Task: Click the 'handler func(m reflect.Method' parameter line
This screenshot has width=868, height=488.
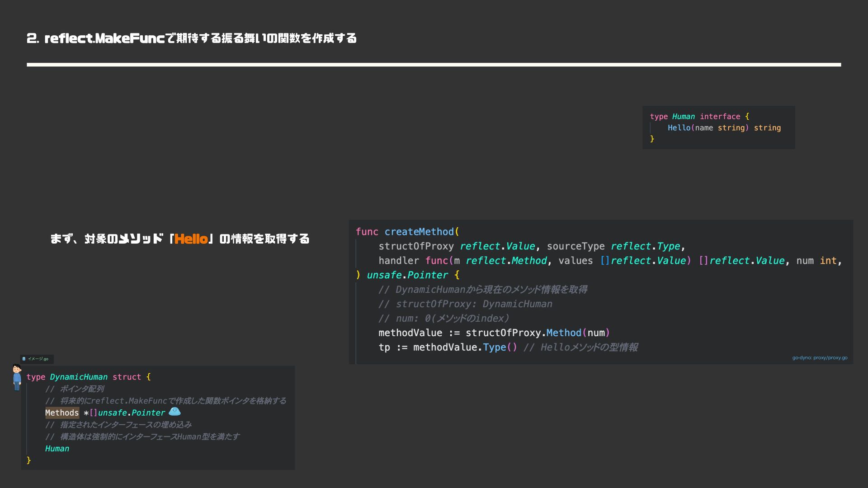Action: [x=610, y=261]
